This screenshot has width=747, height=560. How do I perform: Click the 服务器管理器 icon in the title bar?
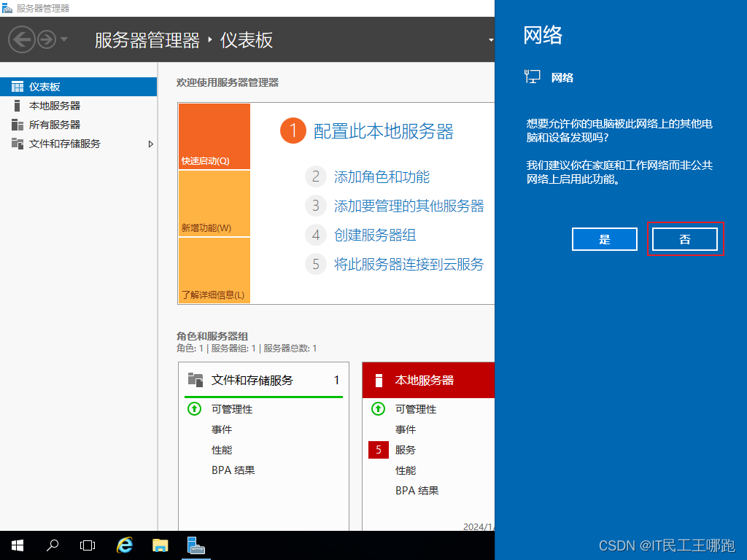pos(9,8)
